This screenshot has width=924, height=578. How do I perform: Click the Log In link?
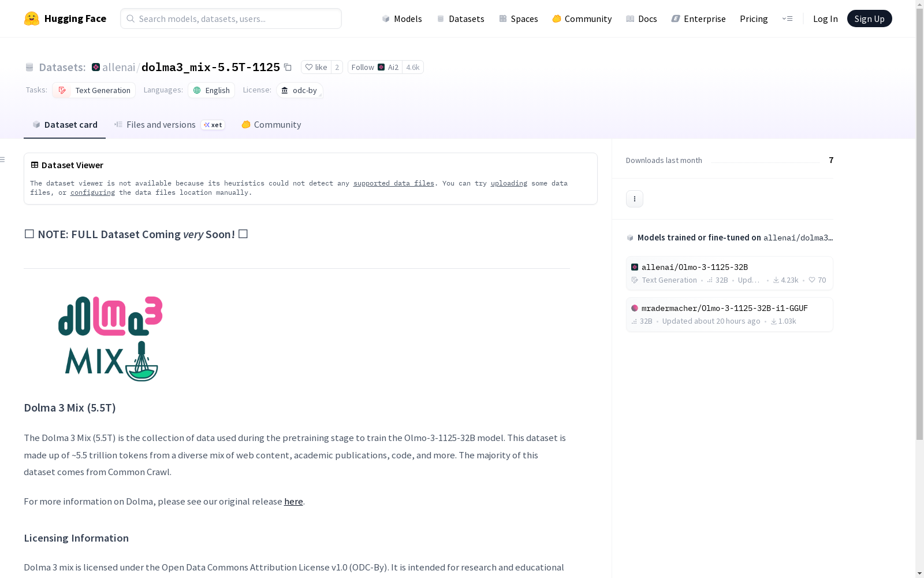(825, 18)
